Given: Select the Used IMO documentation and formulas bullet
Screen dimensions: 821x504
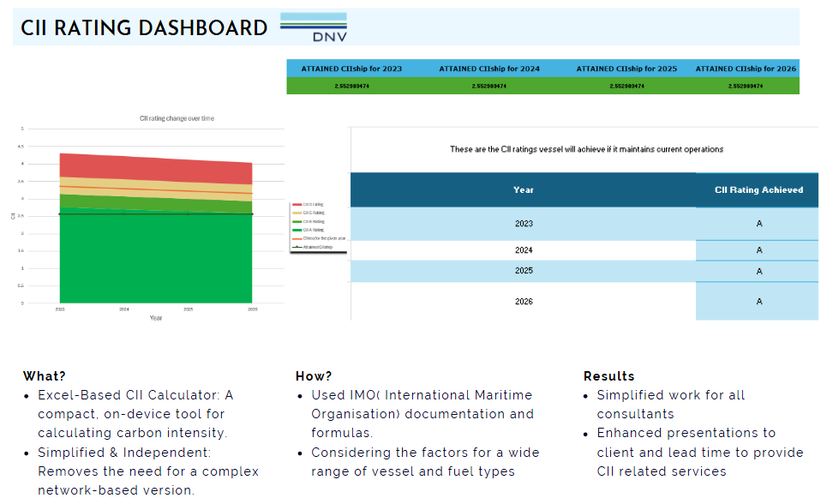Looking at the screenshot, I should [416, 414].
